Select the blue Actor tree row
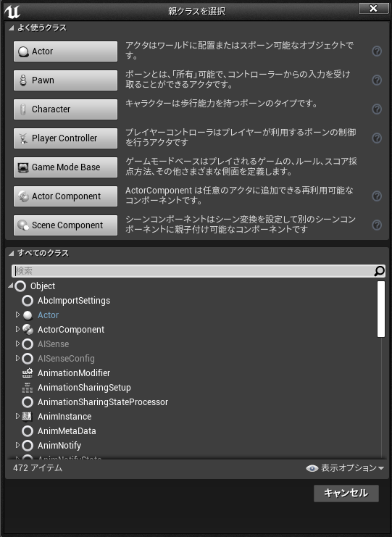392x537 pixels. coord(49,315)
